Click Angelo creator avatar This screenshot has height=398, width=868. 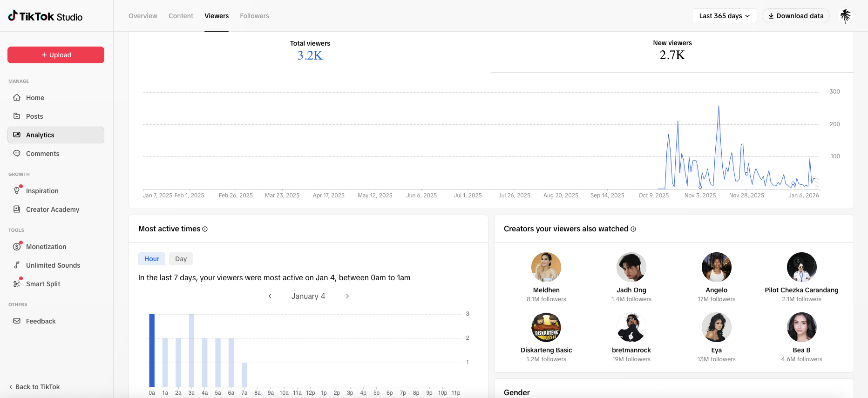pyautogui.click(x=717, y=267)
